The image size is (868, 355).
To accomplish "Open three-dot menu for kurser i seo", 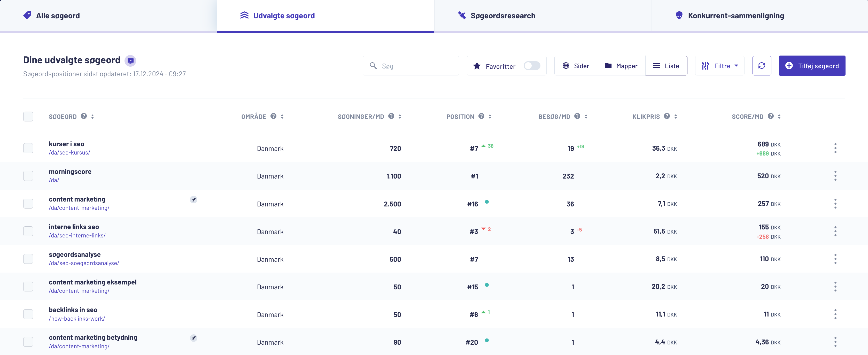I will click(835, 148).
